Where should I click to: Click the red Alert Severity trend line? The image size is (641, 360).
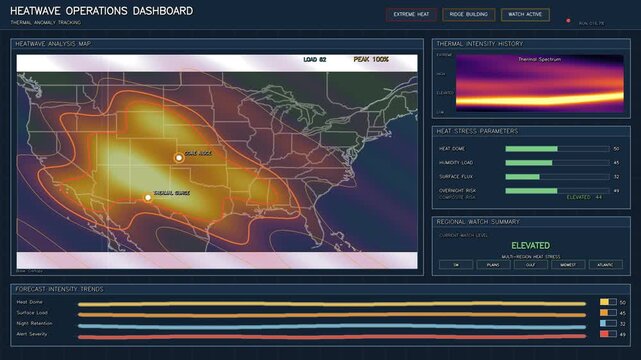point(332,337)
